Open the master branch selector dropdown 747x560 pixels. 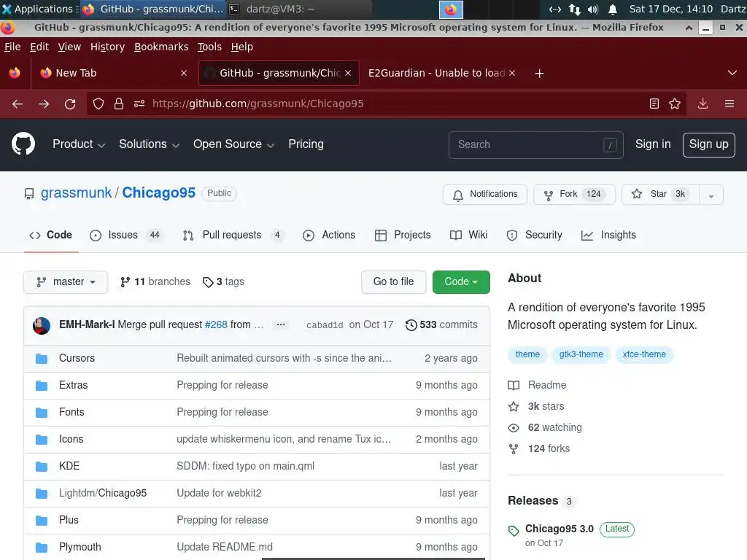click(x=66, y=282)
